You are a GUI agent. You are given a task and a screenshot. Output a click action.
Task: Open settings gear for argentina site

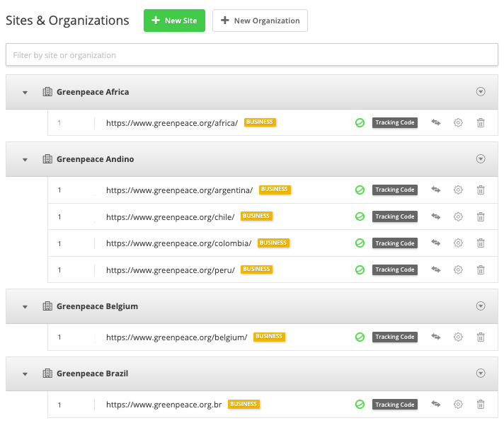pyautogui.click(x=458, y=190)
